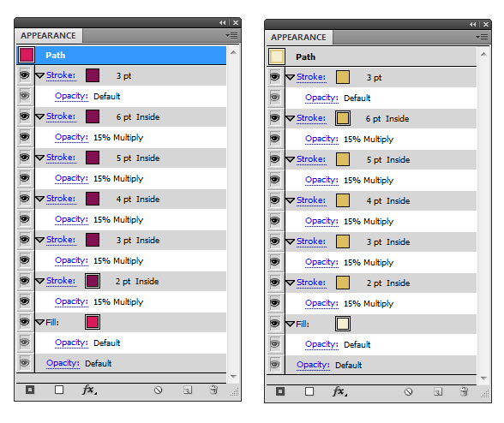Hide the 6 pt Inside stroke in left panel

pos(25,116)
